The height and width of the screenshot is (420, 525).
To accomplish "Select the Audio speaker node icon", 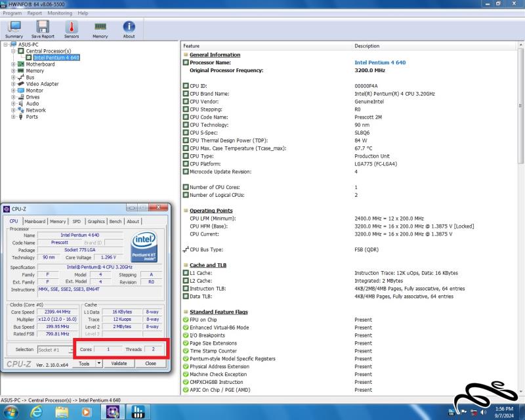I will coord(21,104).
